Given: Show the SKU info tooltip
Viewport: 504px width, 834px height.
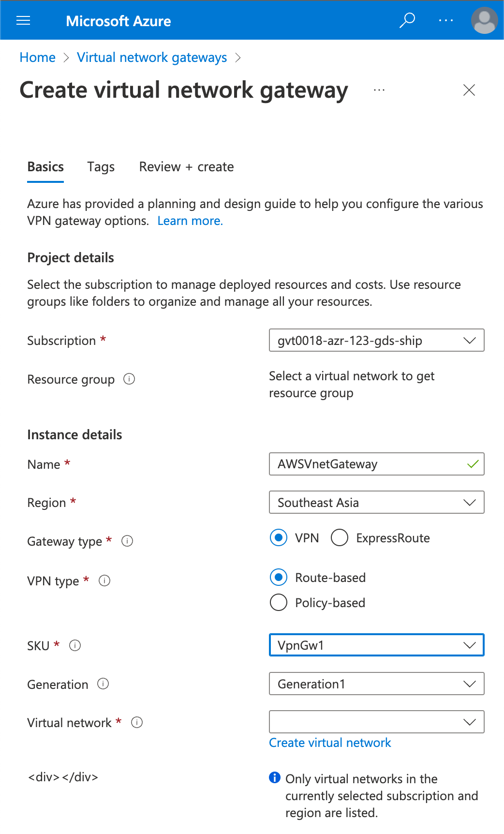Looking at the screenshot, I should pyautogui.click(x=75, y=645).
